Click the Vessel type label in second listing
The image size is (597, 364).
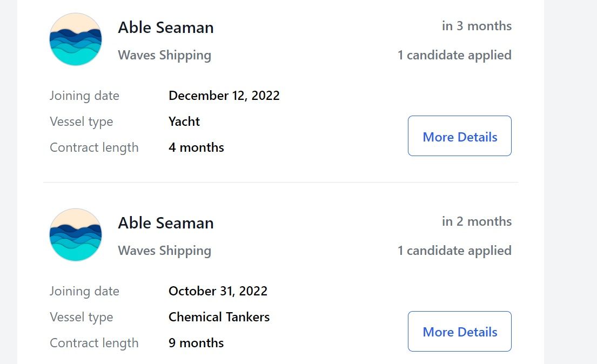point(82,317)
